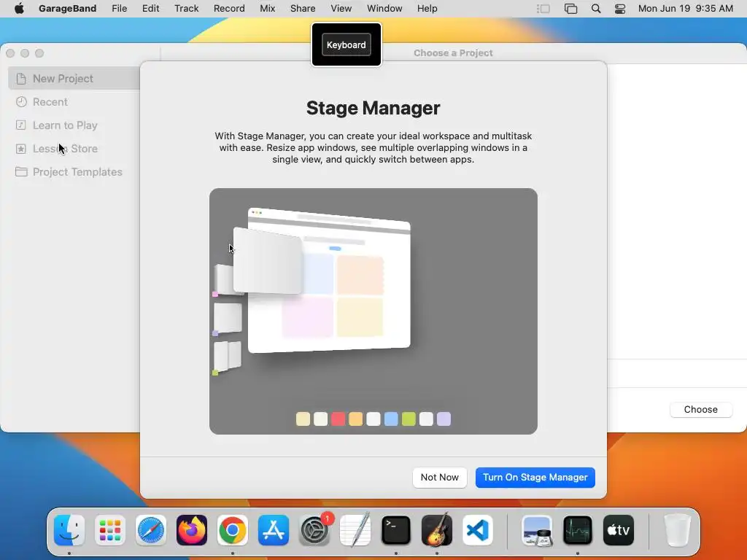Open the Record menu
This screenshot has width=747, height=560.
[x=229, y=9]
